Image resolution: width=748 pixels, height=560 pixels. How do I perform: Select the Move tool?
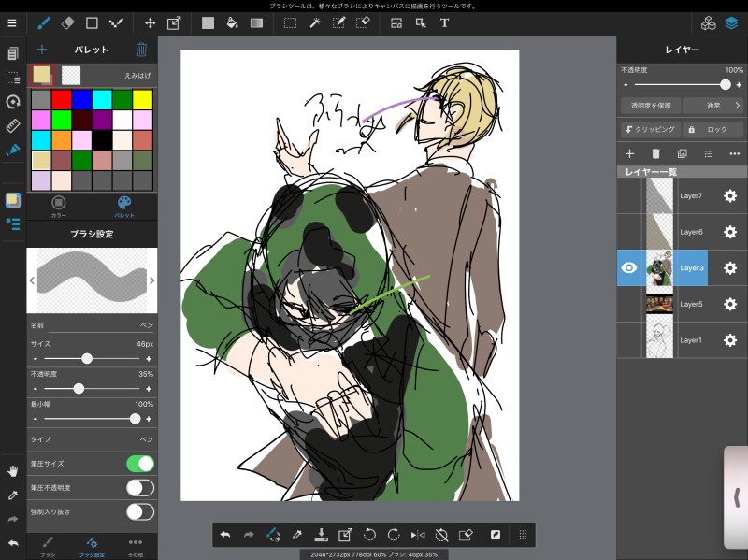(x=150, y=22)
